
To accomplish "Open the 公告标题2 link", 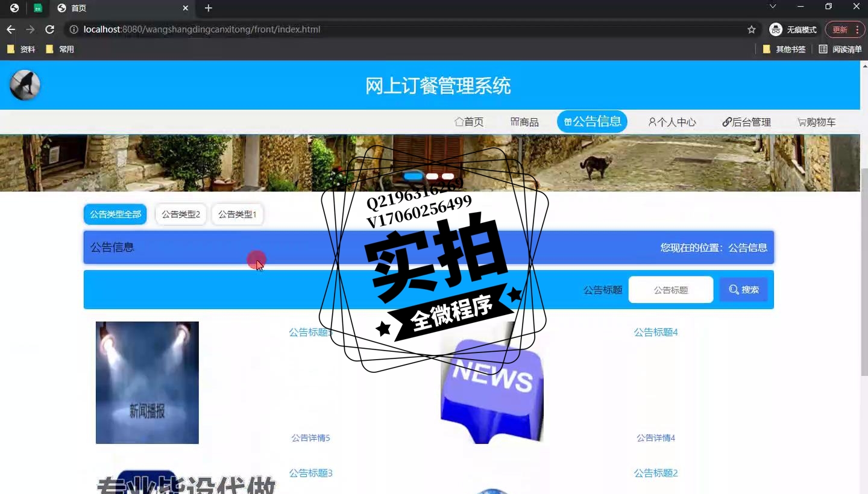I will (x=656, y=473).
